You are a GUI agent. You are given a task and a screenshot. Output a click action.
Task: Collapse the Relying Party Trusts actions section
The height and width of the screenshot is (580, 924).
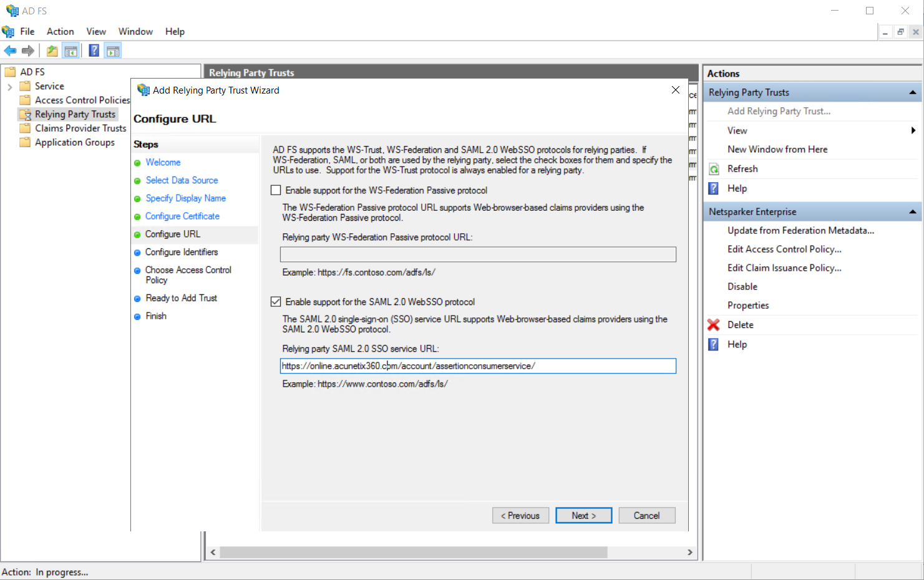(913, 92)
